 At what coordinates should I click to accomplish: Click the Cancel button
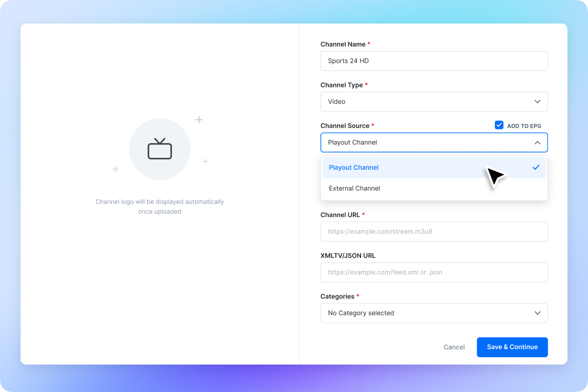pos(454,347)
